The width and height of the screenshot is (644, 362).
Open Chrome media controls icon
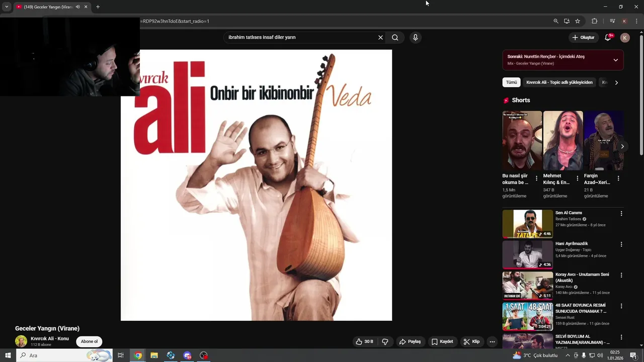click(x=612, y=21)
